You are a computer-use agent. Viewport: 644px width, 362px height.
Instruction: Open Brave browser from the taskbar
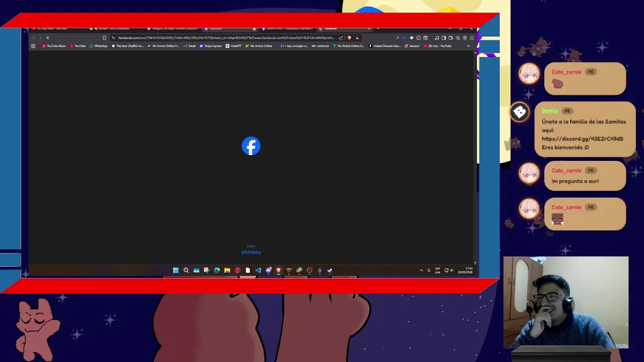click(x=278, y=270)
